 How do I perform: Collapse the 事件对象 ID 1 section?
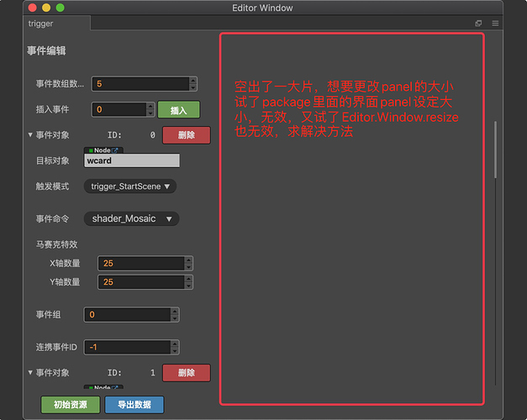tap(30, 372)
